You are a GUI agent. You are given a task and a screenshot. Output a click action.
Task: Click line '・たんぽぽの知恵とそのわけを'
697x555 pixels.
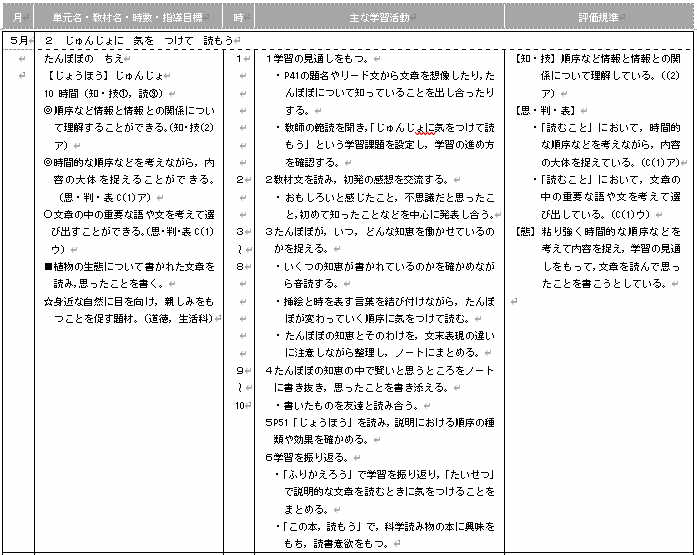point(385,335)
